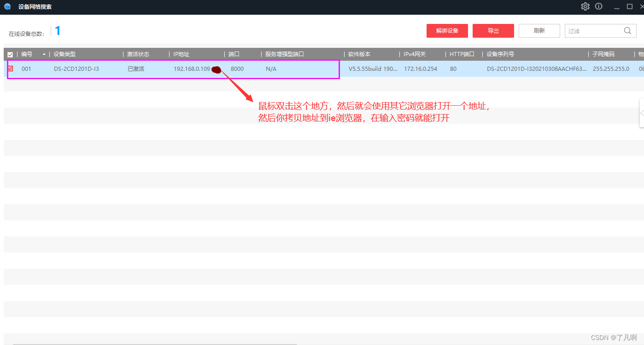Viewport: 644px width, 345px height.
Task: Click the search magnifier icon in filter box
Action: (627, 31)
